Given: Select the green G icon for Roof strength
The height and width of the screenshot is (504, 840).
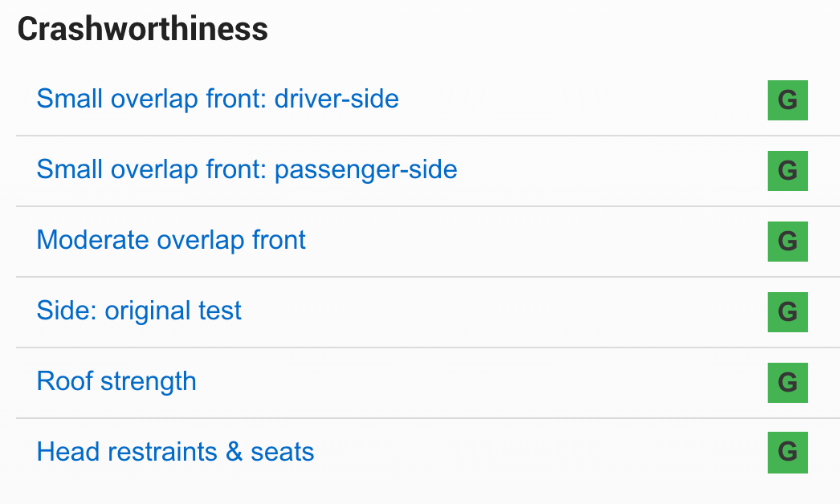Looking at the screenshot, I should [788, 383].
